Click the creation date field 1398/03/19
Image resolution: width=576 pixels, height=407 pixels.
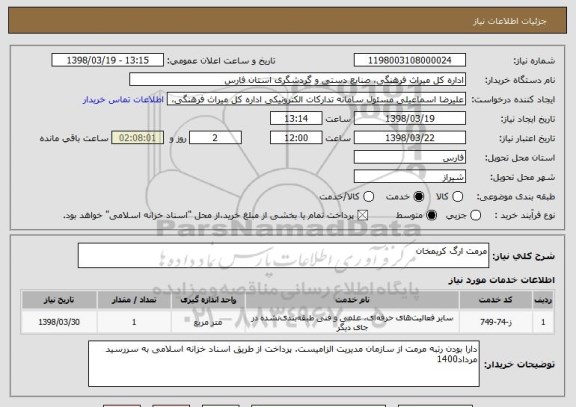pyautogui.click(x=410, y=119)
